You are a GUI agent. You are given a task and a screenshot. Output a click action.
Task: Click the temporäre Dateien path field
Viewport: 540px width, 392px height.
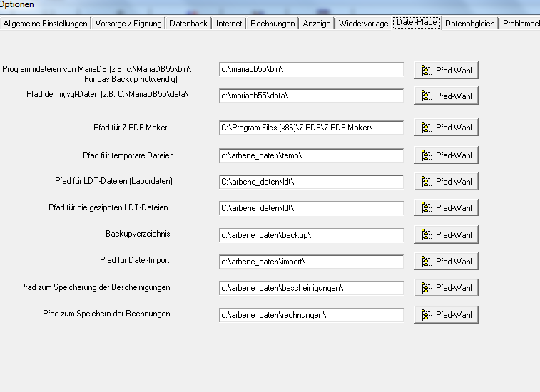311,155
